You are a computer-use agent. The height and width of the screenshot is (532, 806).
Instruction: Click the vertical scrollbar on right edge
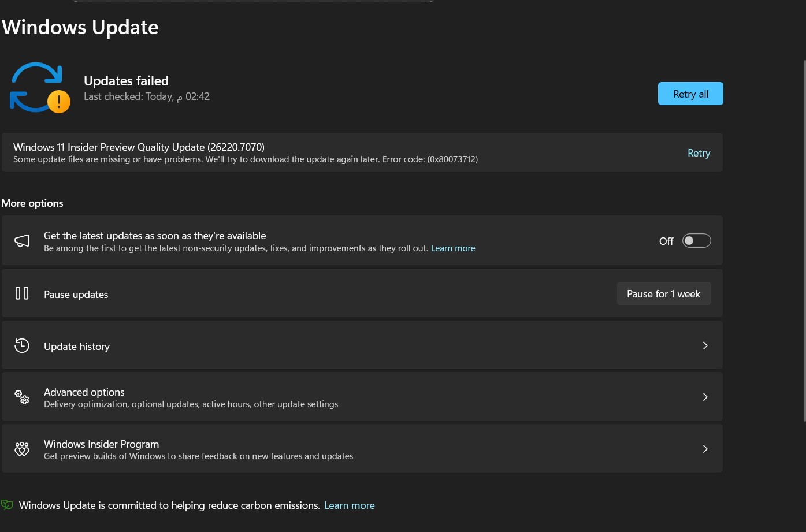804,240
